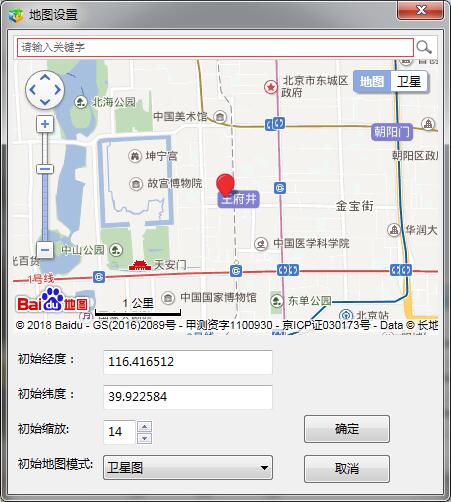
Task: Decrease 初始缩放 value with down arrow
Action: [144, 438]
